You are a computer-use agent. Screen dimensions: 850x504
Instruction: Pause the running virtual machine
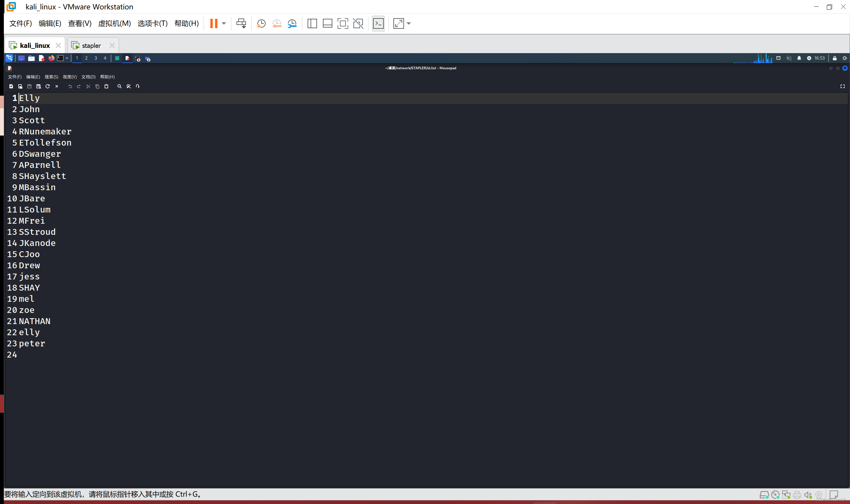tap(214, 23)
